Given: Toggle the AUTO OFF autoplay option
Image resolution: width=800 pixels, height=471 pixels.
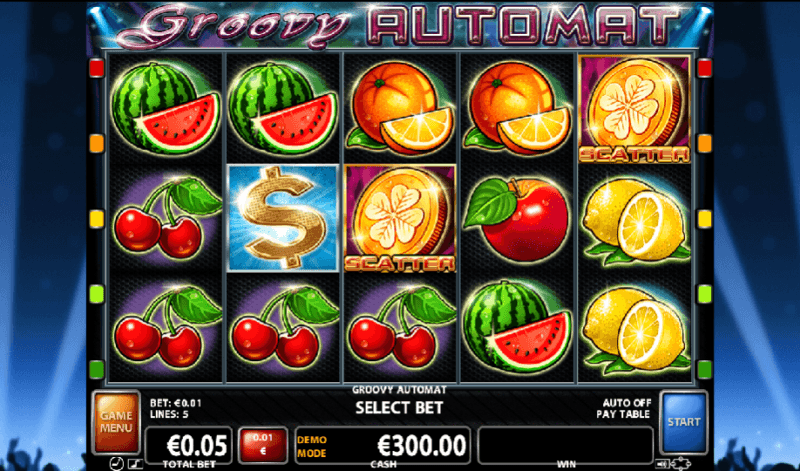Looking at the screenshot, I should [x=627, y=403].
